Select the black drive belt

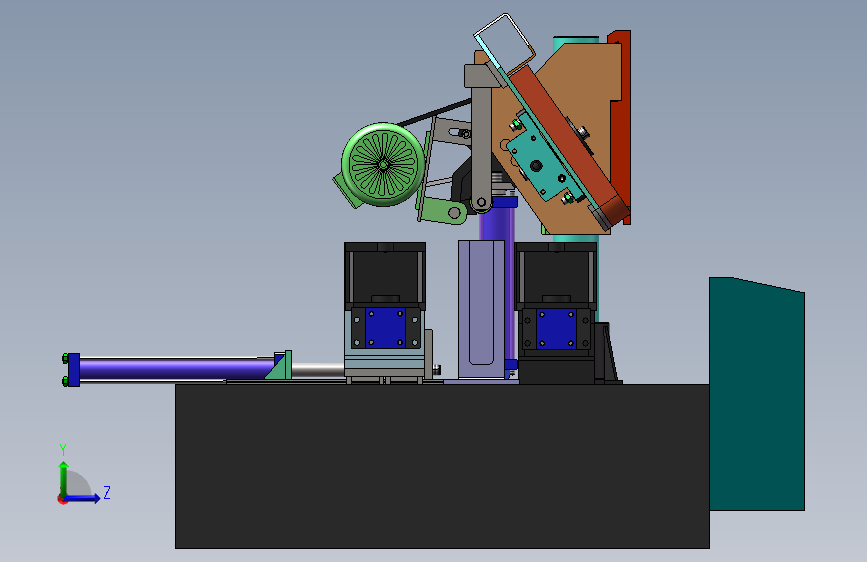(x=434, y=113)
